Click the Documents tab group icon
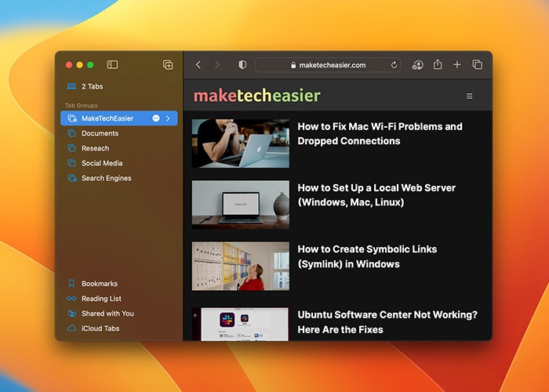The height and width of the screenshot is (392, 549). pyautogui.click(x=72, y=133)
